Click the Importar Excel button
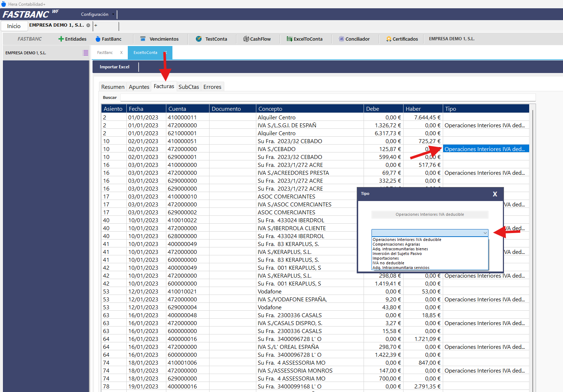Viewport: 563px width, 392px height. (x=114, y=67)
